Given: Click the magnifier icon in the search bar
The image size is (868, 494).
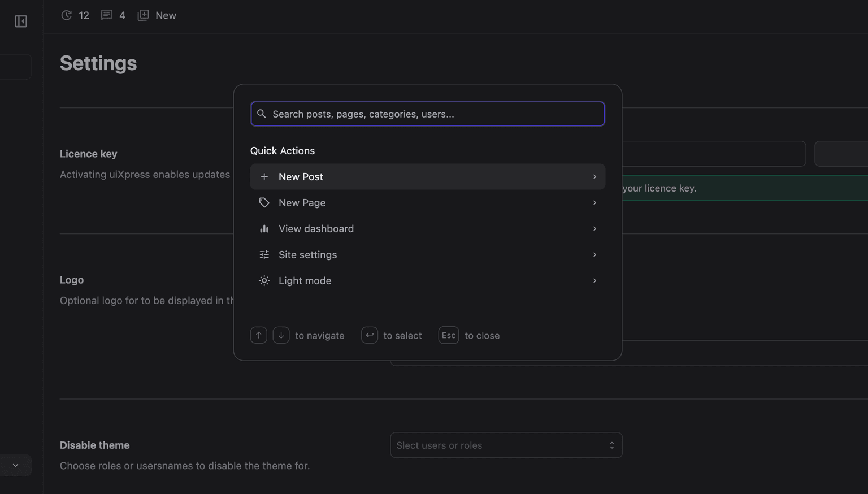Looking at the screenshot, I should click(261, 114).
